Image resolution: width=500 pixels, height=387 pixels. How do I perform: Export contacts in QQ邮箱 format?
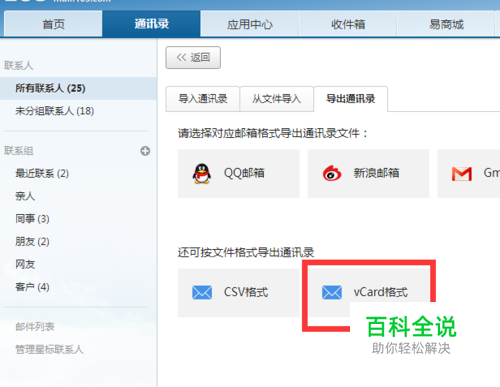pyautogui.click(x=238, y=173)
